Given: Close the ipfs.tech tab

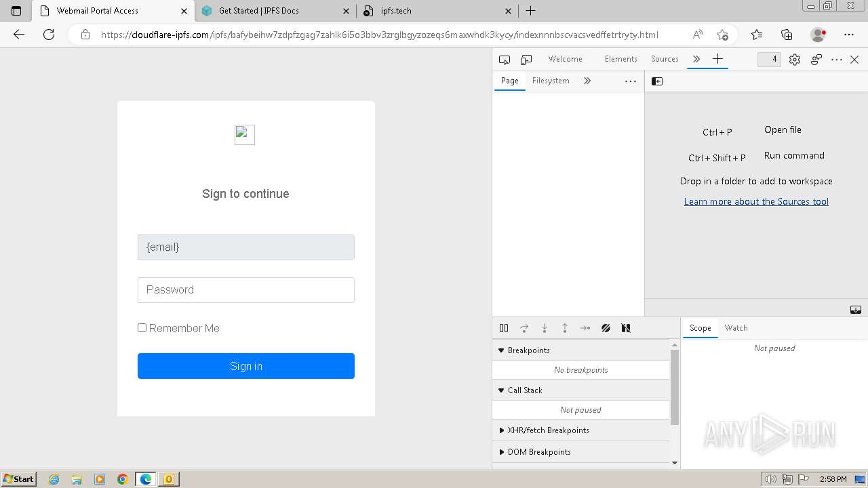Looking at the screenshot, I should 509,11.
